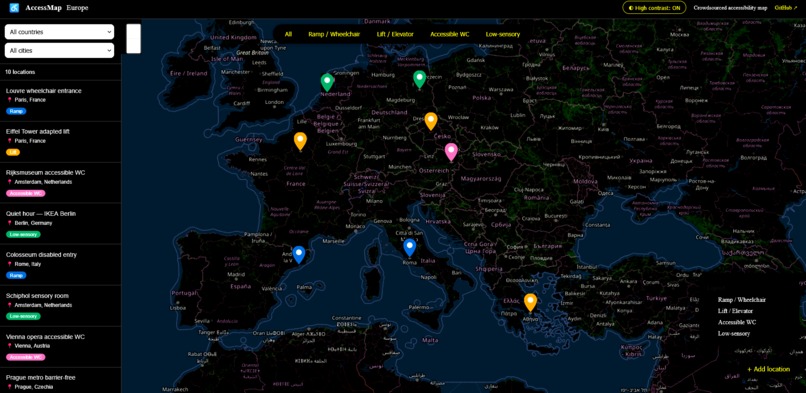Click 'Accessible WC' in the map legend

737,323
